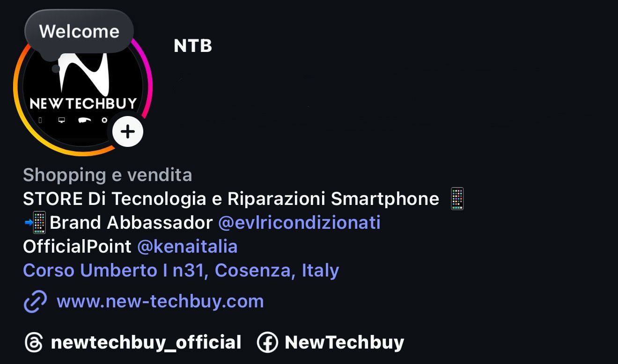
Task: Open the Corso Umberto I n31 address
Action: 181,270
